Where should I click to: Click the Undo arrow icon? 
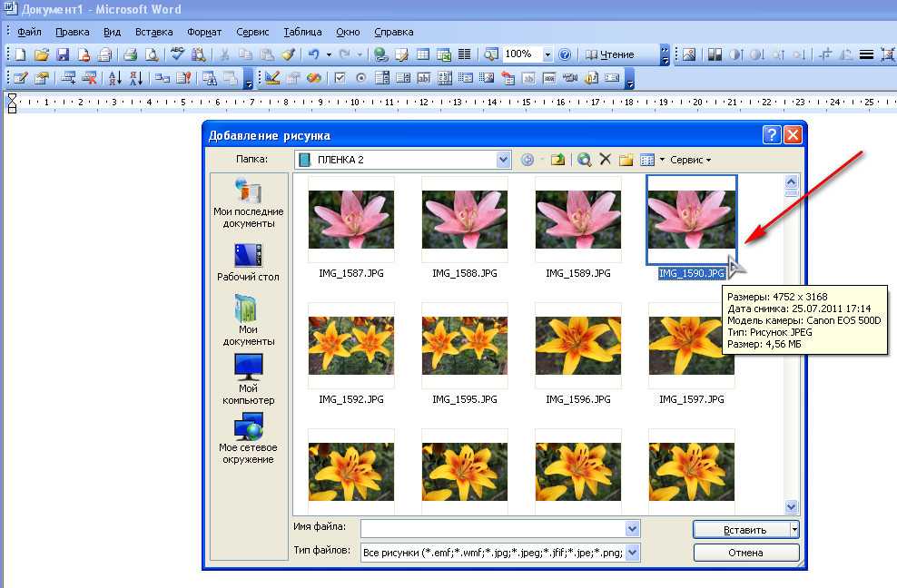[313, 54]
